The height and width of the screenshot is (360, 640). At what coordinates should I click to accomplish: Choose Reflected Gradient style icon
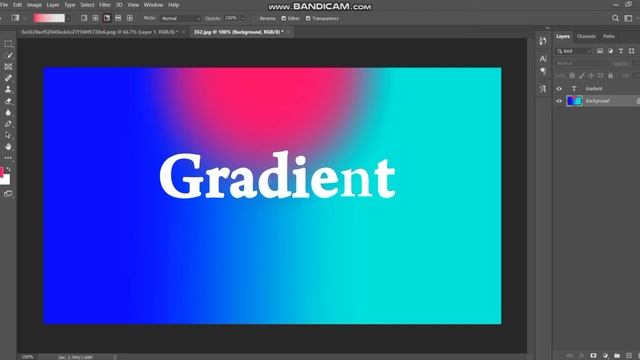(x=118, y=18)
